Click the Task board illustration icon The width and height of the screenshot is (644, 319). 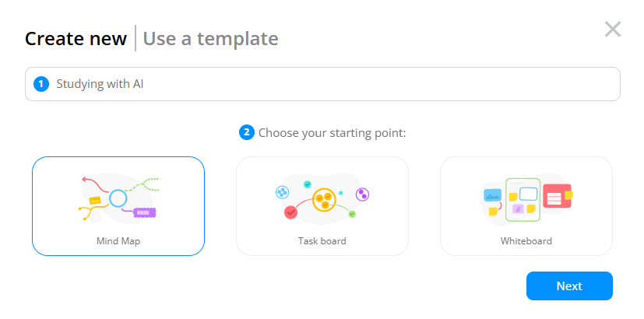(x=322, y=199)
